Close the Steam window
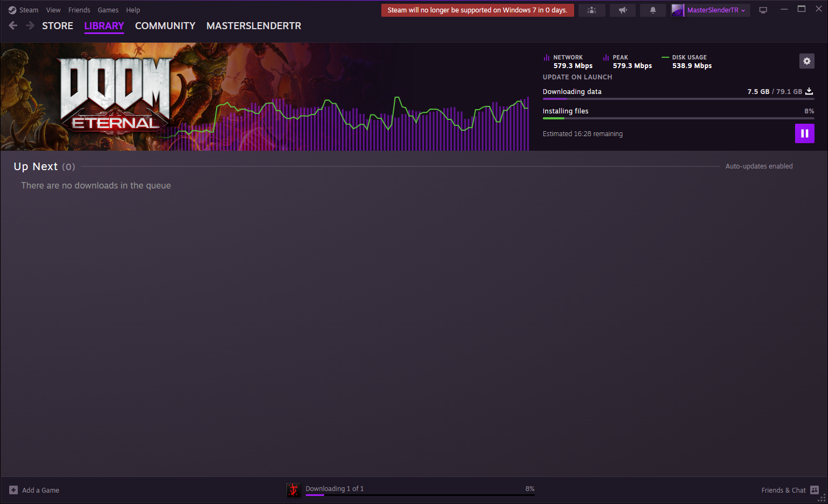 point(819,9)
